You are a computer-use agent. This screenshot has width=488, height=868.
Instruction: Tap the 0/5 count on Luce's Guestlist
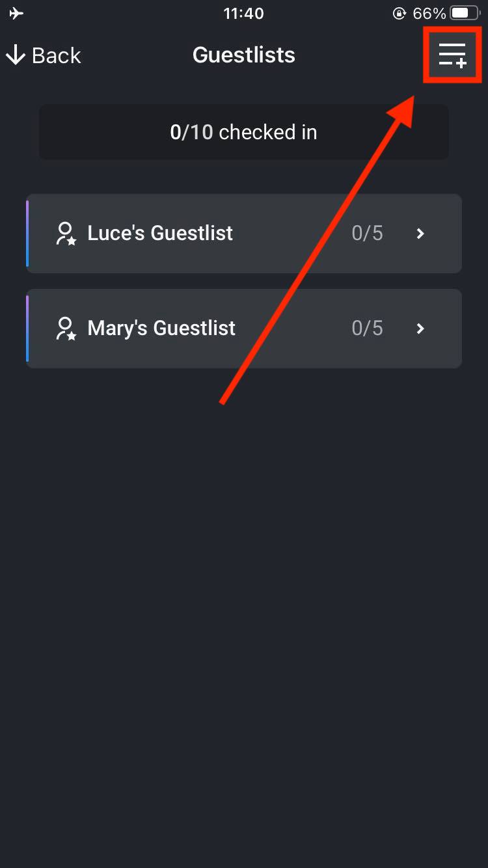pyautogui.click(x=368, y=234)
